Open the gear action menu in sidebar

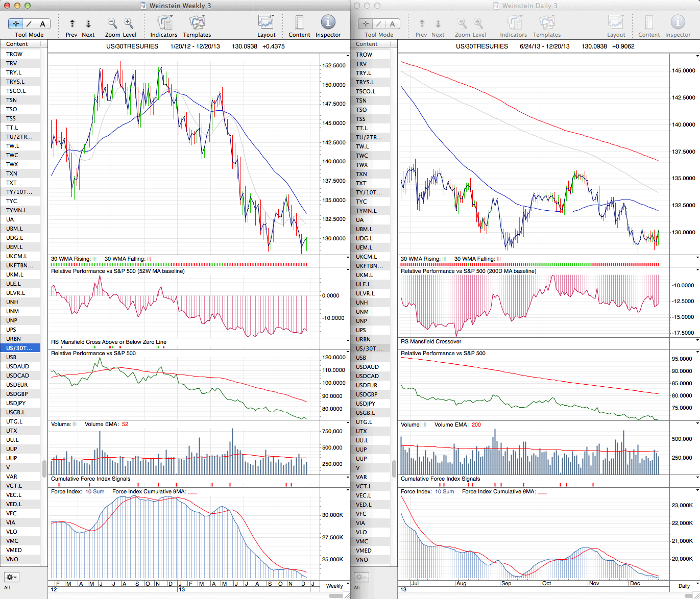(11, 577)
